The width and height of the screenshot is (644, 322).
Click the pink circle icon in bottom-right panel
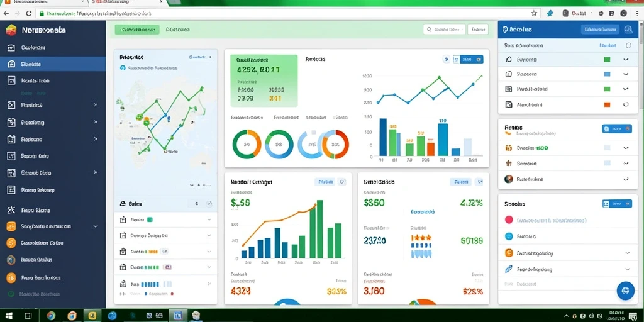(508, 219)
